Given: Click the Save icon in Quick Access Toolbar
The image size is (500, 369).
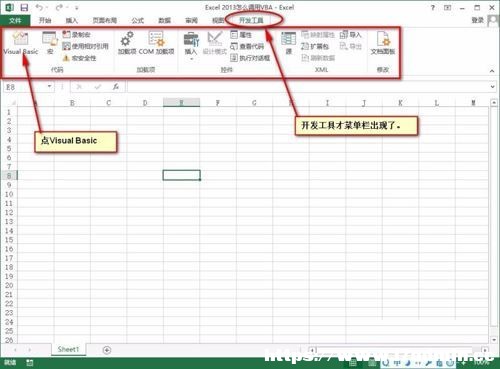Looking at the screenshot, I should coord(24,7).
